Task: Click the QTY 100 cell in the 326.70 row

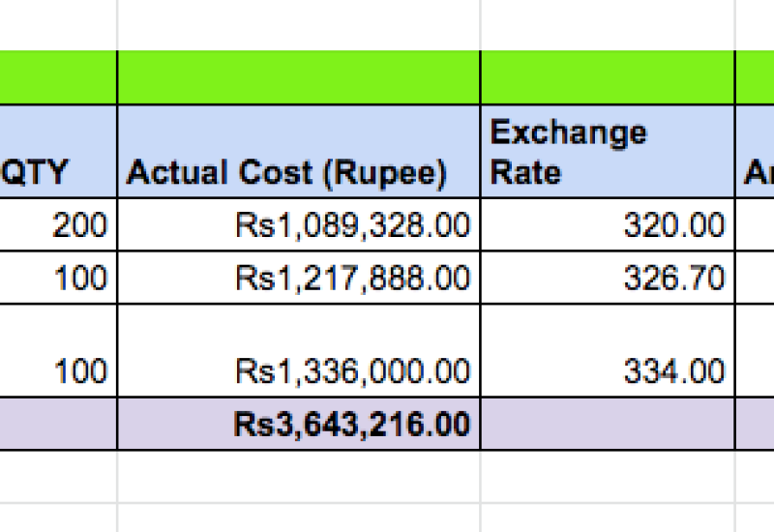Action: (58, 279)
